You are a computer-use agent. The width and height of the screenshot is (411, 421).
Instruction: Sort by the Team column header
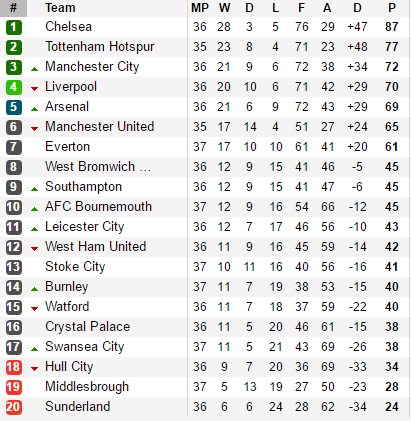pos(60,8)
